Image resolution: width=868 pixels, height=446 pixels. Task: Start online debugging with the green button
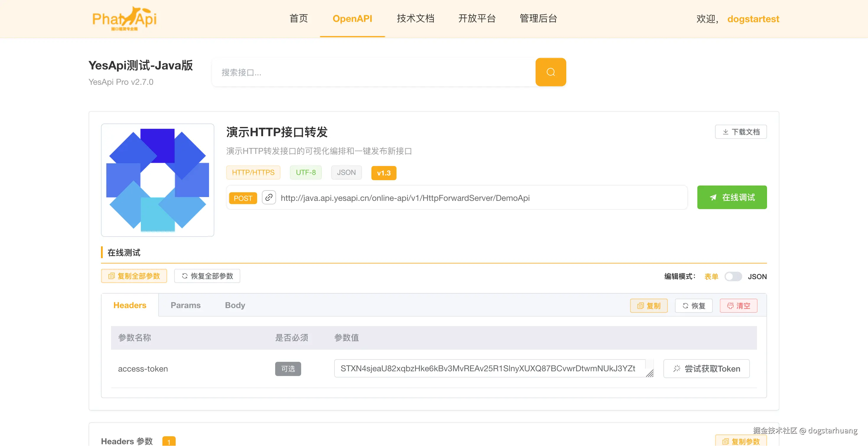tap(732, 198)
